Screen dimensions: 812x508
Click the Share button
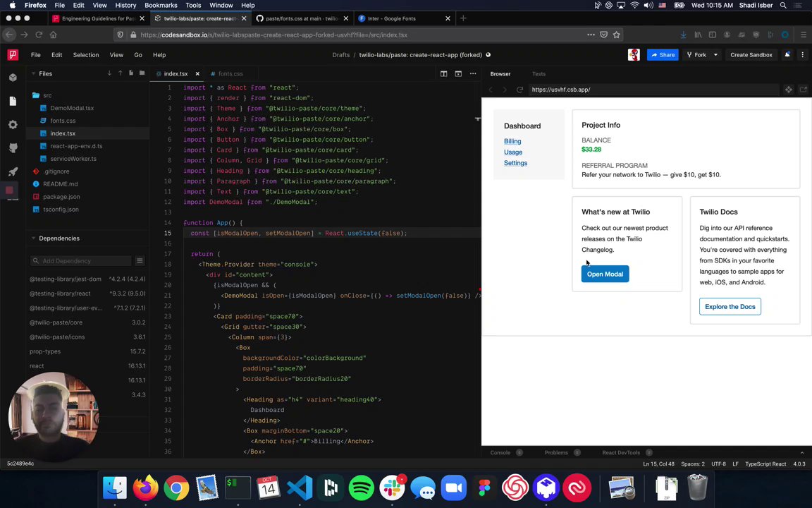tap(663, 54)
